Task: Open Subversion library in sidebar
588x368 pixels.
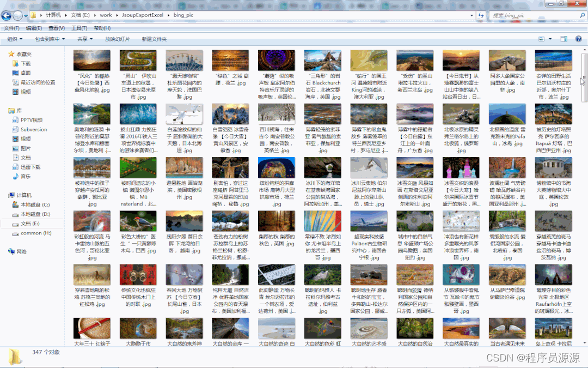Action: tap(29, 130)
